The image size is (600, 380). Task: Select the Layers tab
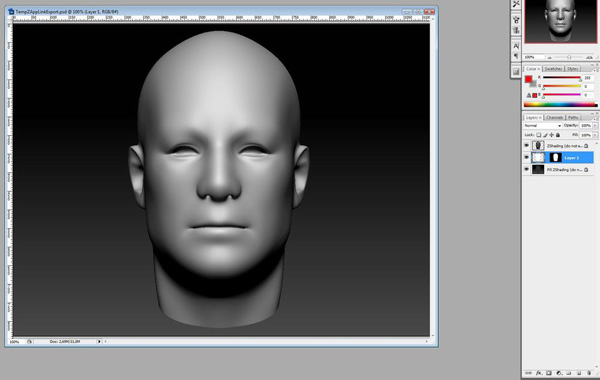[x=533, y=117]
